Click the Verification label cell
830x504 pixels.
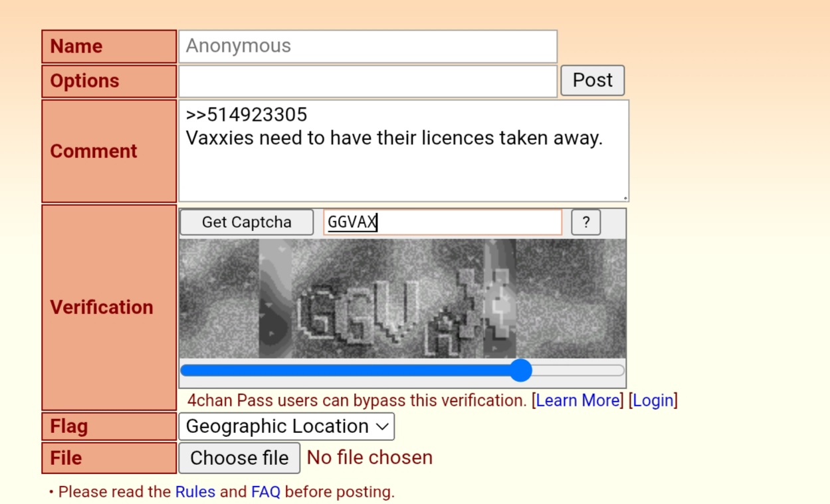point(109,307)
